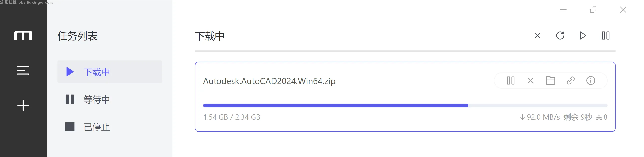Add a new download task with plus icon
Viewport: 644px width, 157px height.
pos(23,105)
